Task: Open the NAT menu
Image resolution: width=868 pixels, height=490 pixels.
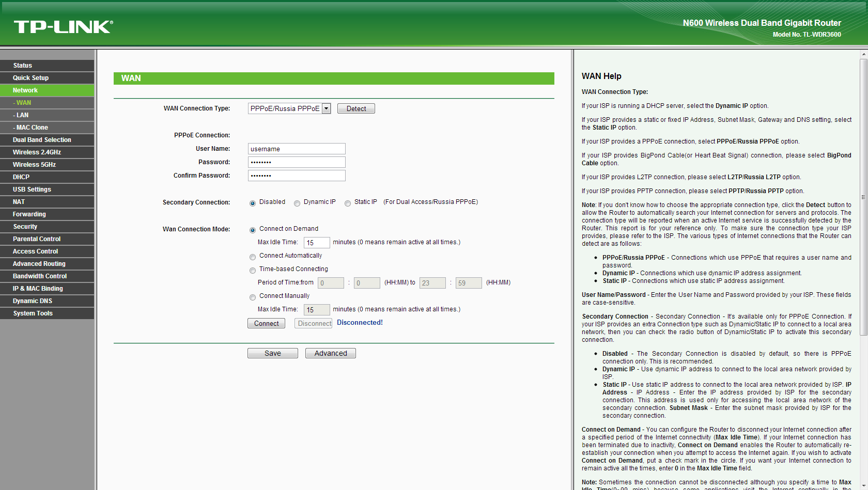Action: (47, 202)
